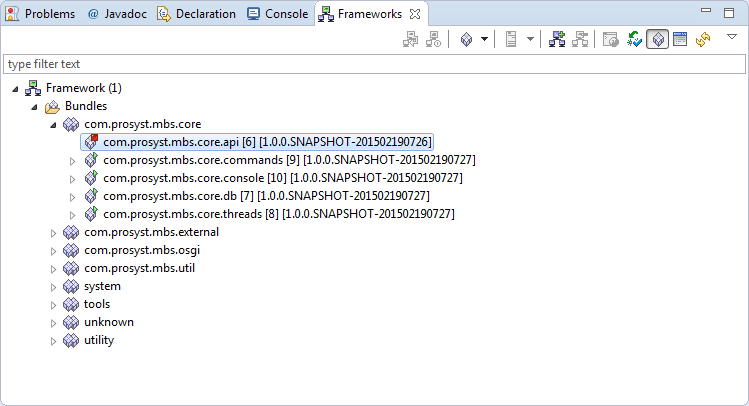The height and width of the screenshot is (406, 749).
Task: Click the bundle install toolbar icon
Action: pos(466,39)
